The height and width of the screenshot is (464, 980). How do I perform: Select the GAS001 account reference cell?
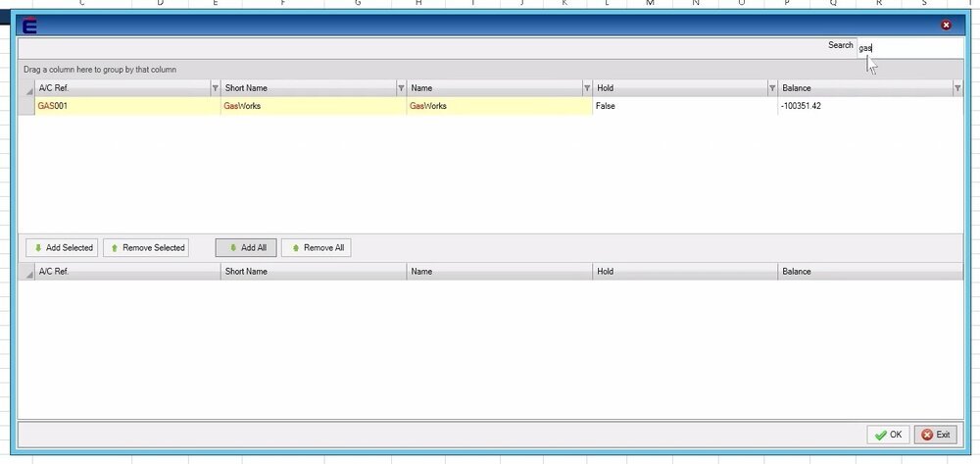pyautogui.click(x=127, y=106)
